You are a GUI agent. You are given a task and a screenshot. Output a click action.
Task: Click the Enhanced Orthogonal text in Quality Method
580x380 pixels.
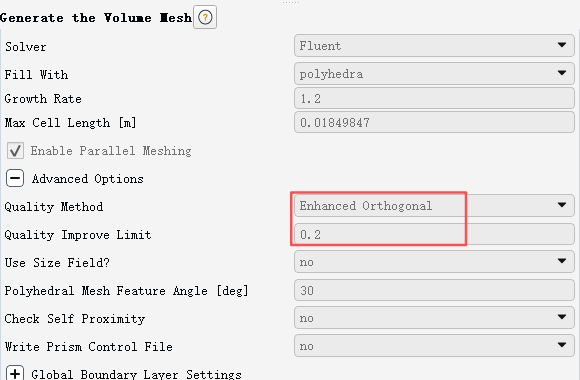(365, 206)
